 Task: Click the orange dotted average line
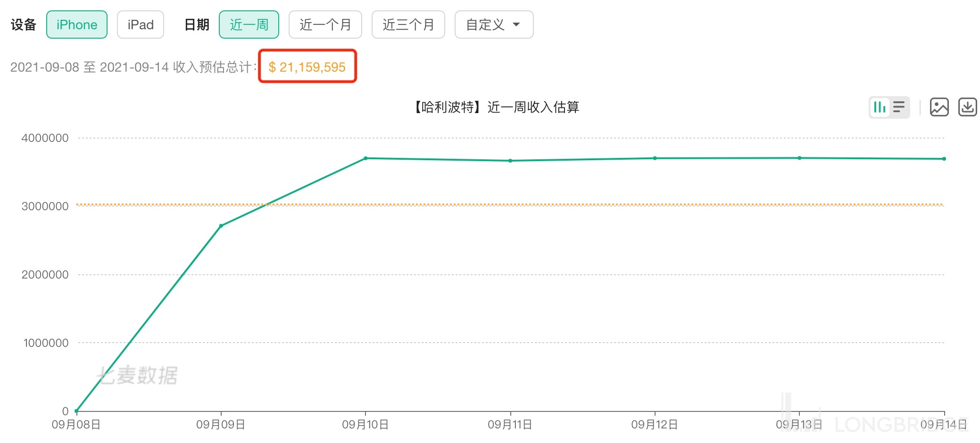pyautogui.click(x=566, y=205)
